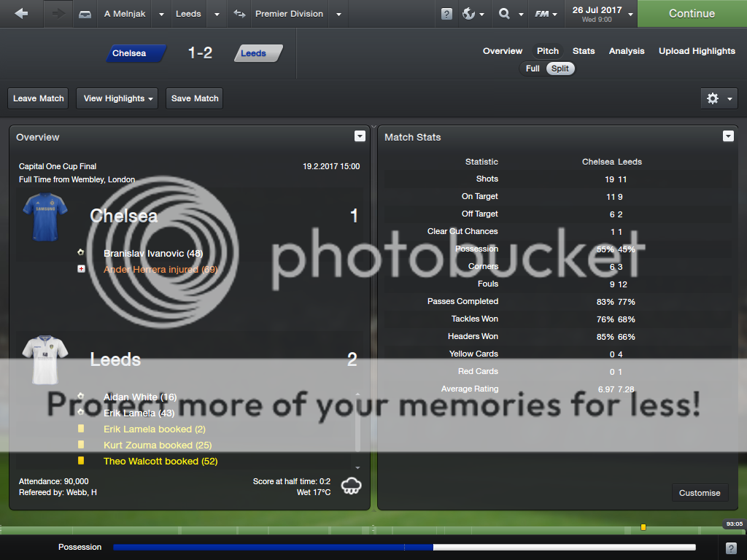This screenshot has height=560, width=747.
Task: Click the forward navigation arrow
Action: [58, 14]
